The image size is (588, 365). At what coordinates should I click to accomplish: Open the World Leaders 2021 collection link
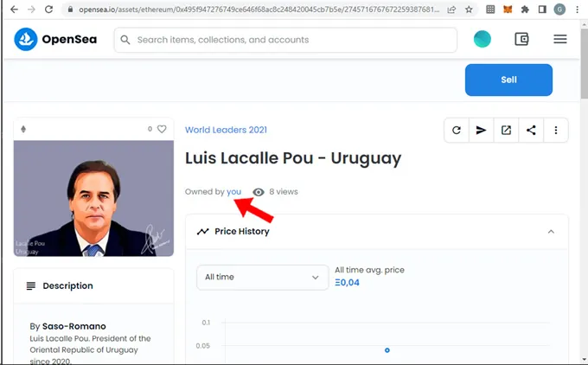pyautogui.click(x=226, y=130)
